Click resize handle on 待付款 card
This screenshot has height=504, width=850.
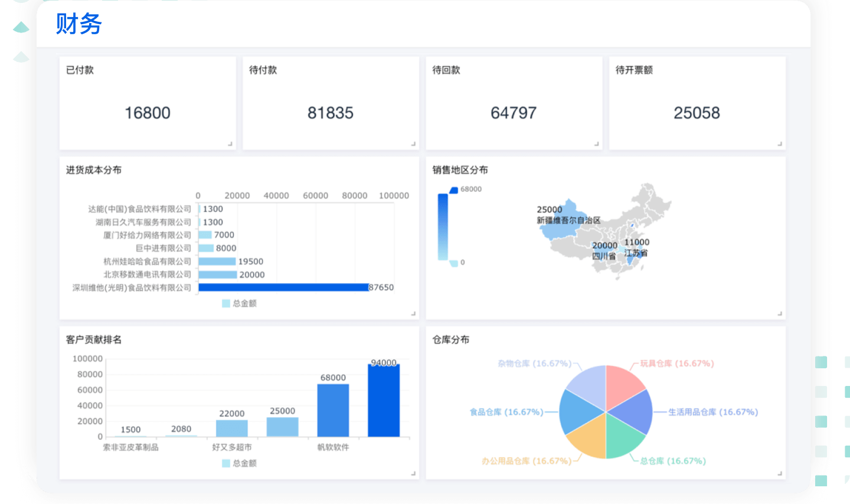click(413, 144)
